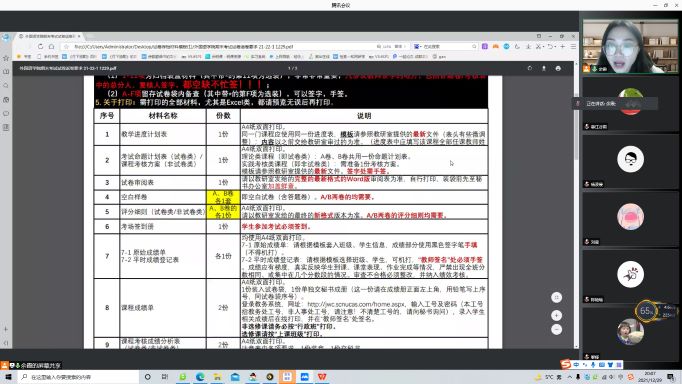Rotate the PDF using the rotate icon
The height and width of the screenshot is (384, 682).
tap(529, 68)
